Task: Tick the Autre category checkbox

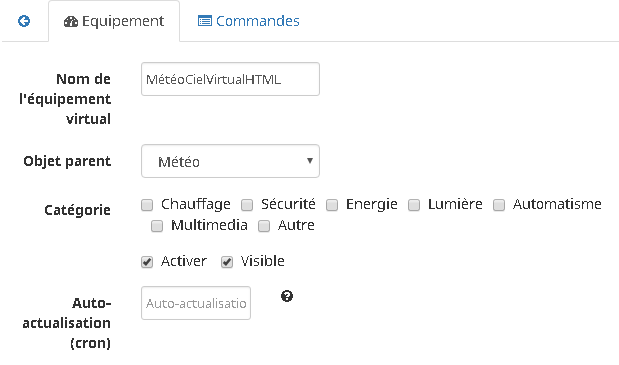Action: (x=264, y=226)
